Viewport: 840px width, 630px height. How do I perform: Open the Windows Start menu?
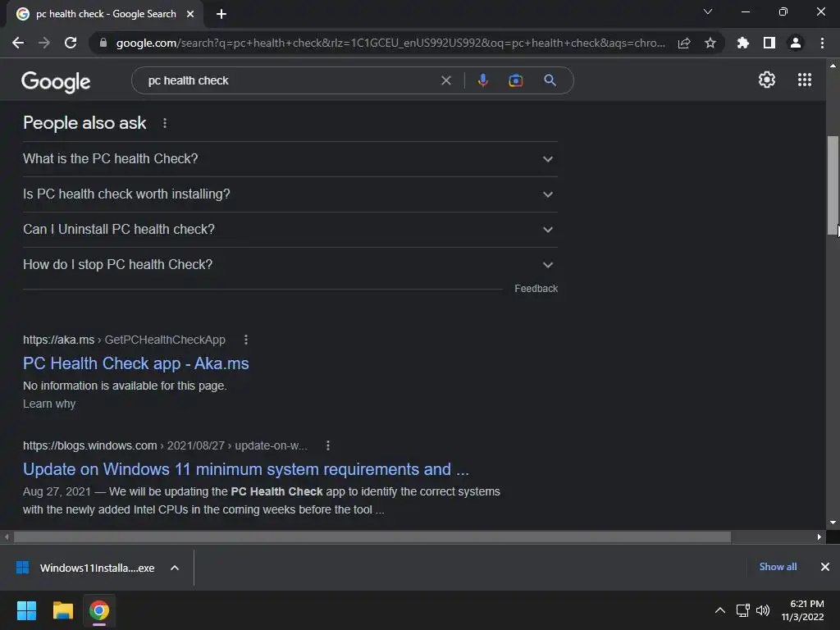click(x=26, y=610)
